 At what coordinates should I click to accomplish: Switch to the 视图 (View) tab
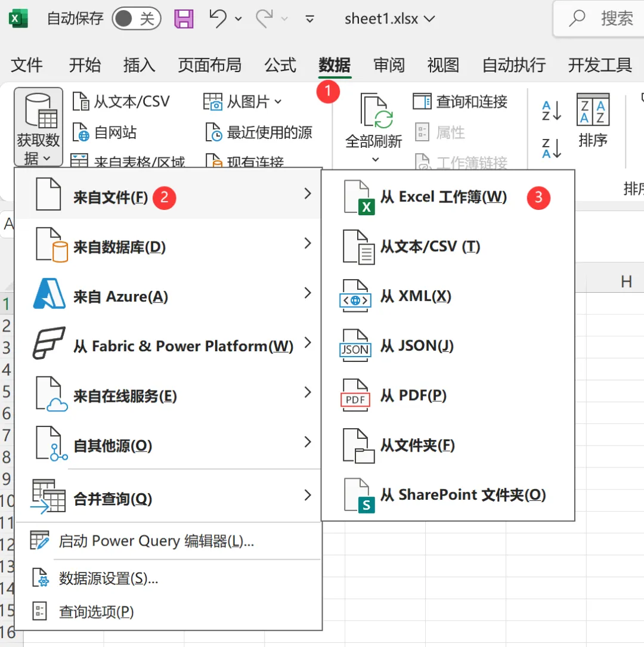point(443,65)
